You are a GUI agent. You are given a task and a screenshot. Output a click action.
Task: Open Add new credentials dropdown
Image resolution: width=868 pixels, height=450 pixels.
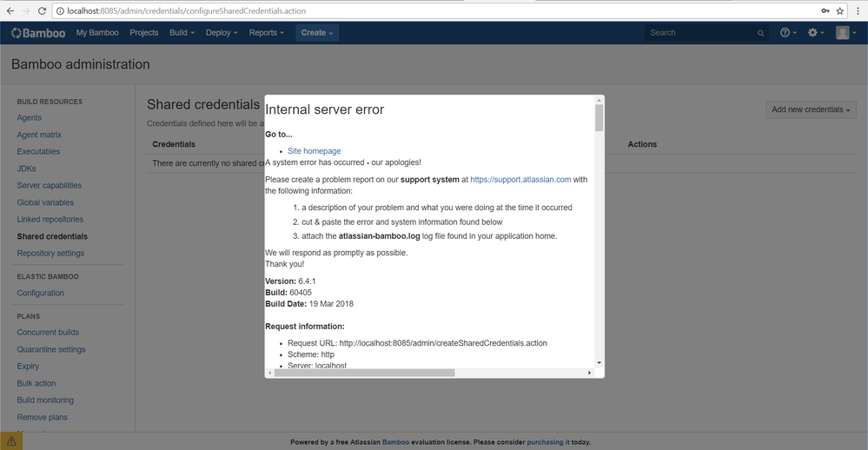811,109
